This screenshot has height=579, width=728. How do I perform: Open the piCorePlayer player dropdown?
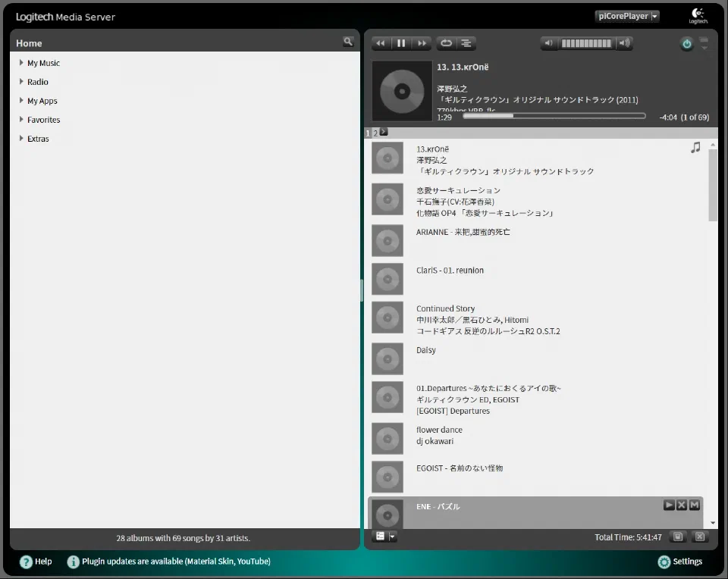[x=628, y=16]
